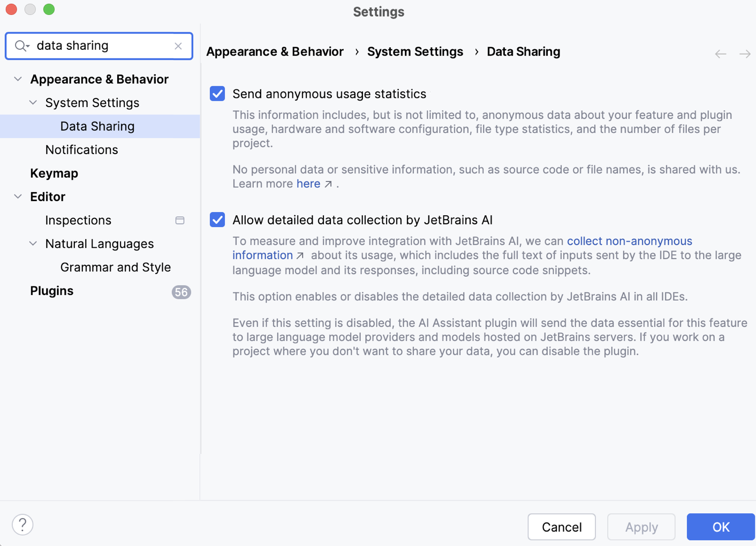The height and width of the screenshot is (546, 756).
Task: Click the forward navigation arrow
Action: [745, 54]
